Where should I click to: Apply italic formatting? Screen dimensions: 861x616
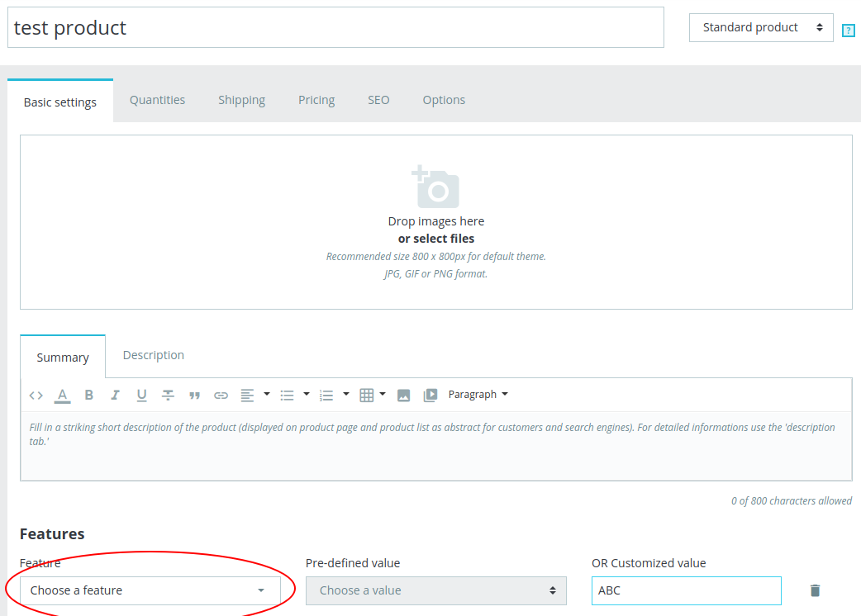(x=115, y=394)
